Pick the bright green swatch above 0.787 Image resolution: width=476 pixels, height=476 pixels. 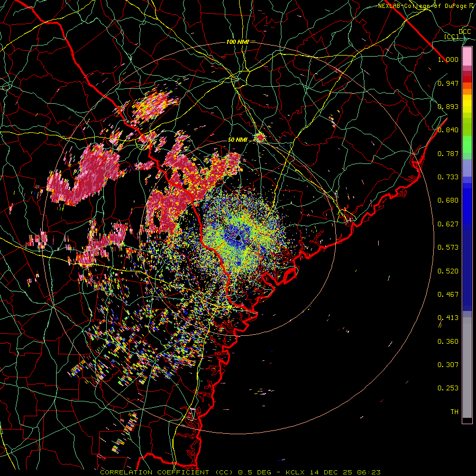click(467, 144)
